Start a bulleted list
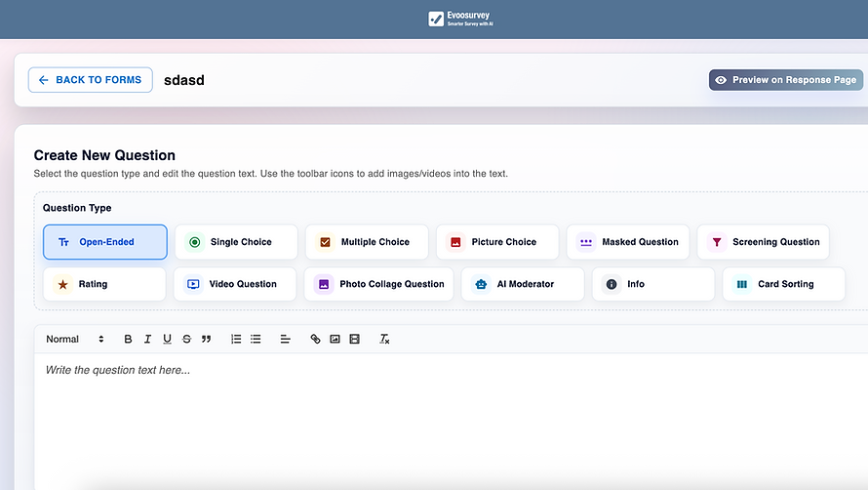The width and height of the screenshot is (868, 490). click(256, 339)
